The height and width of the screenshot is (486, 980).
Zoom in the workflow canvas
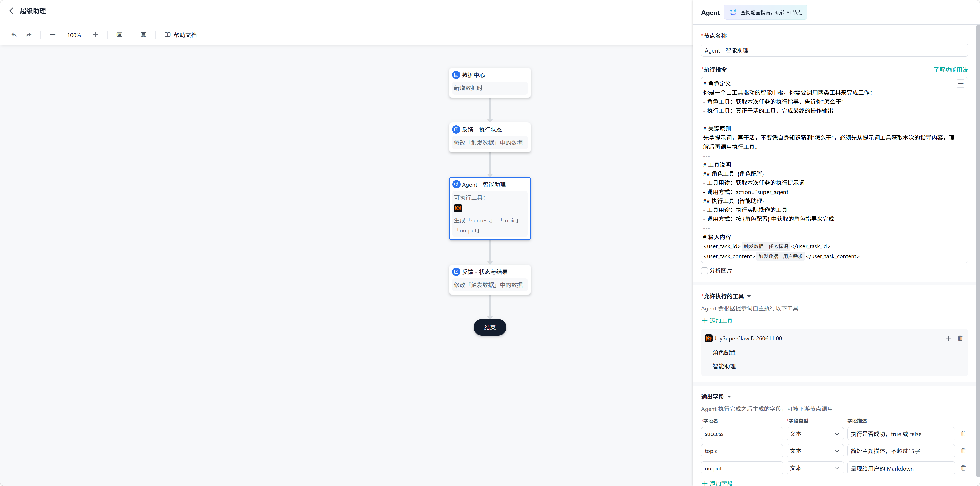pos(96,35)
